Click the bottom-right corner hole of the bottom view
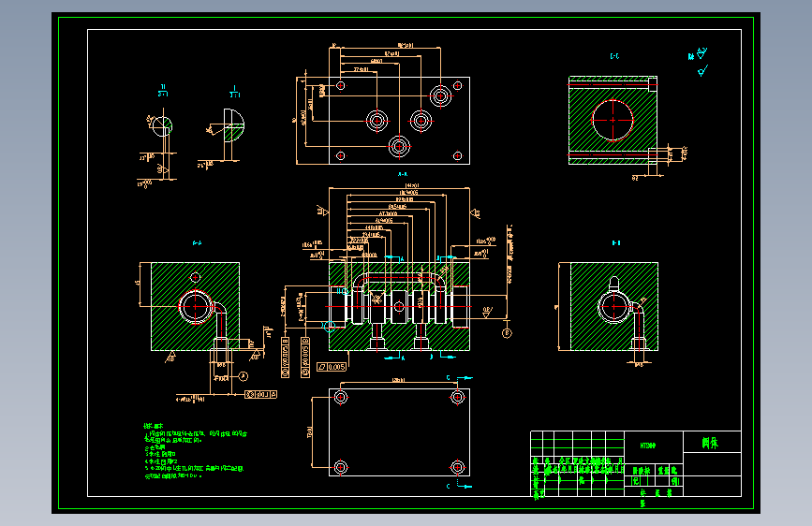 457,467
